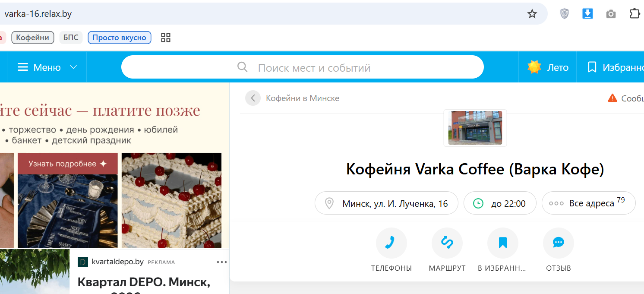Click the tree photo ad thumbnail
This screenshot has width=644, height=294.
click(35, 272)
